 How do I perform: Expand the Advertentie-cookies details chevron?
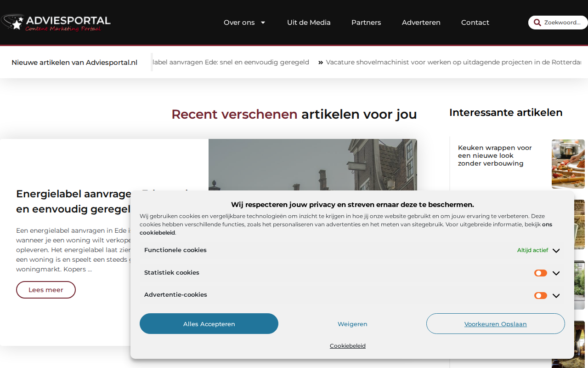[556, 295]
